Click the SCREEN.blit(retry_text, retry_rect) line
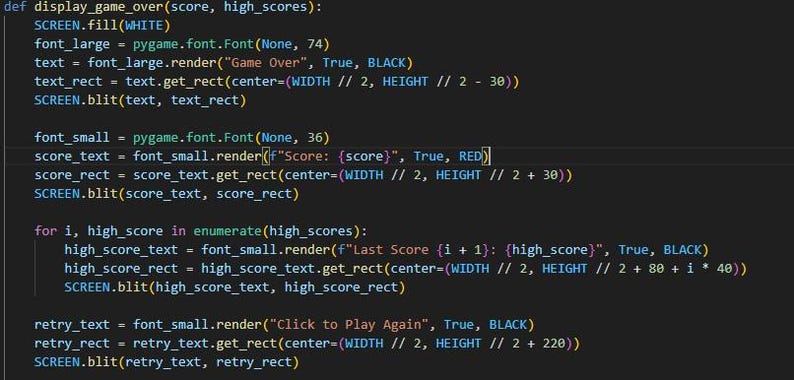794x380 pixels. pyautogui.click(x=167, y=362)
